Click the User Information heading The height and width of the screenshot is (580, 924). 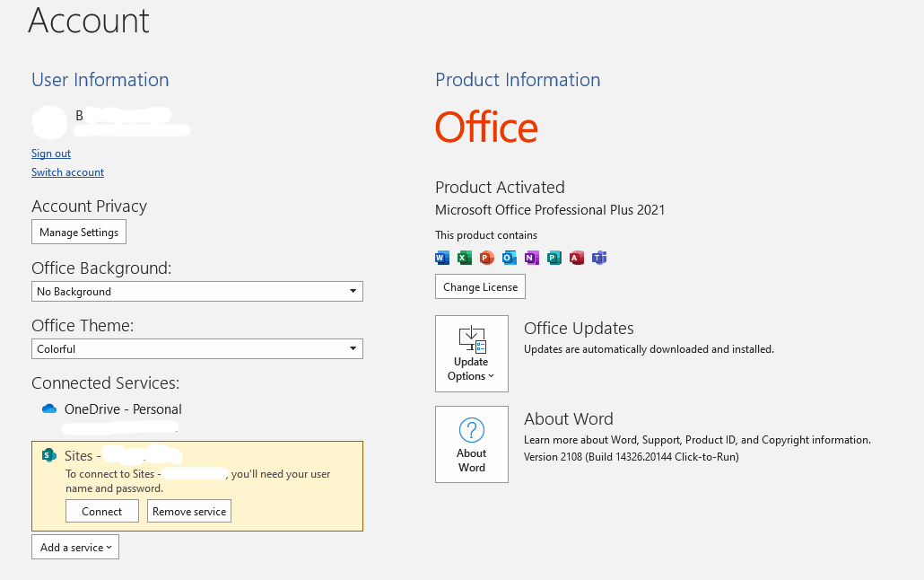[100, 80]
